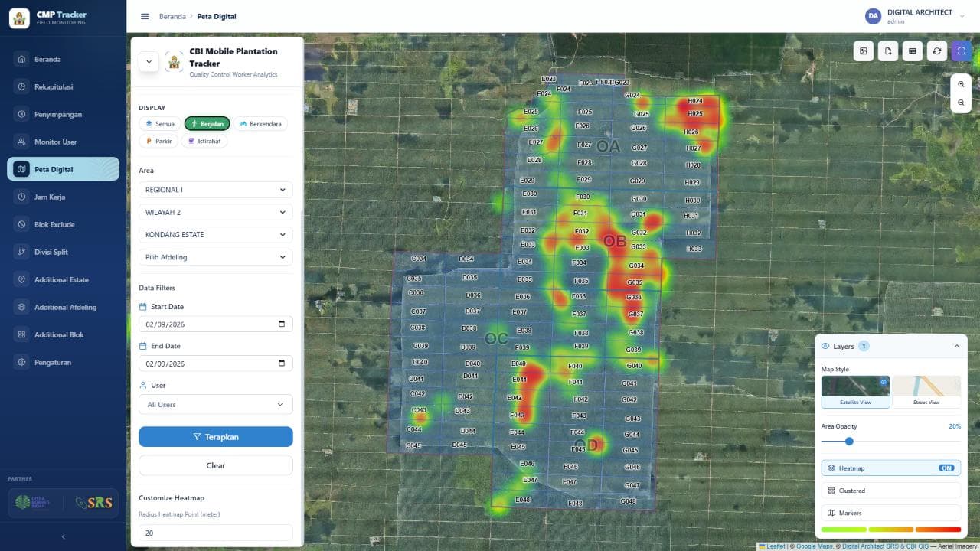This screenshot has height=551, width=980.
Task: Zoom out on the map
Action: pos(961,103)
